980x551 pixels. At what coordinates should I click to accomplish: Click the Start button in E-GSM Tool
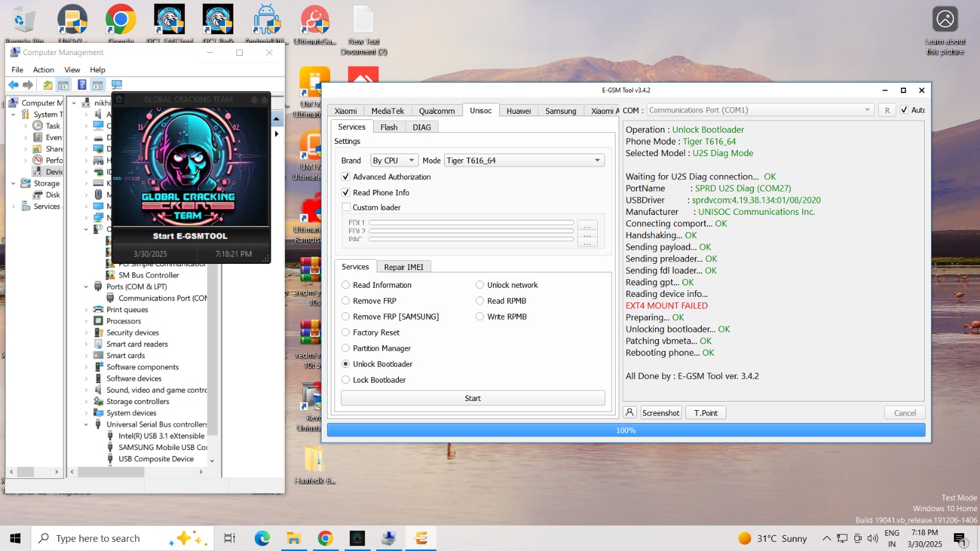coord(473,398)
